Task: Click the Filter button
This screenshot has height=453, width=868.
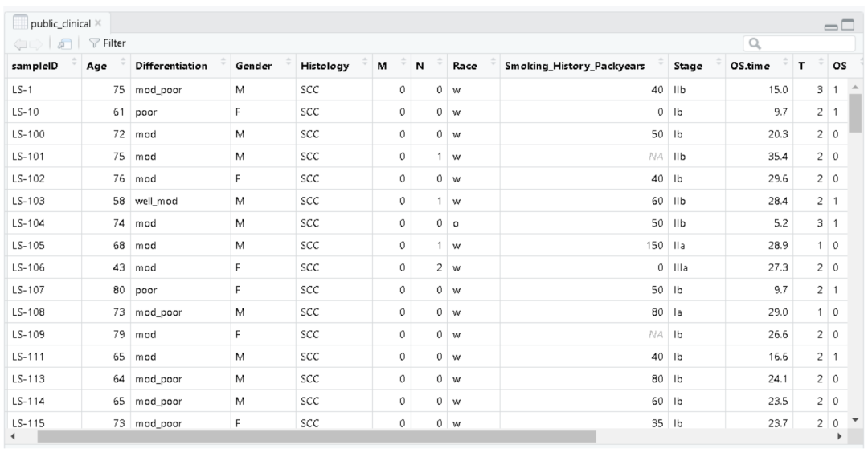Action: click(105, 42)
